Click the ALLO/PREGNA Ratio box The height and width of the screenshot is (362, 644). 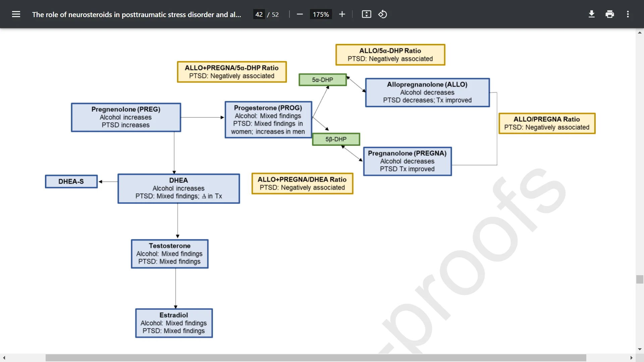(x=547, y=123)
